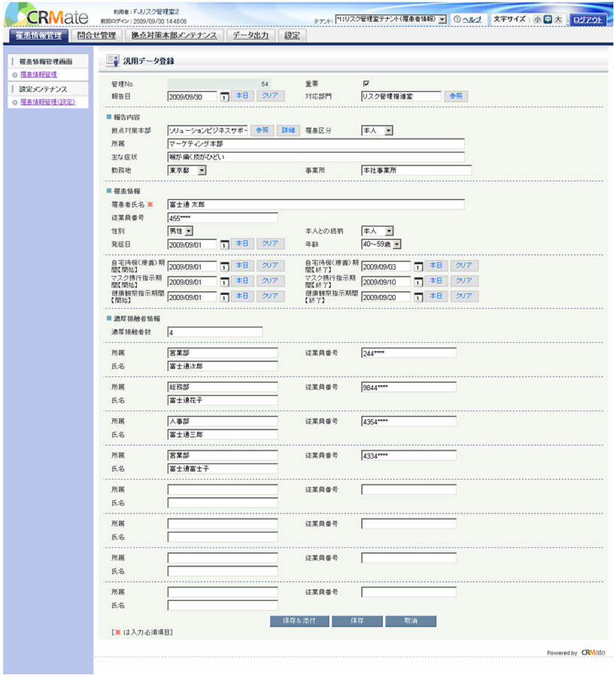Open the calendar icon for 報告日
The height and width of the screenshot is (677, 616).
223,96
